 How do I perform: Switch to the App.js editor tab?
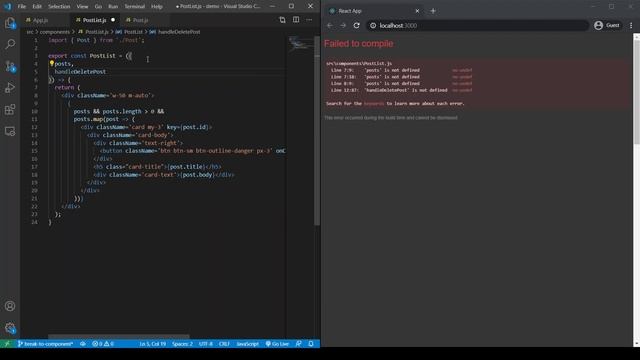pos(40,20)
